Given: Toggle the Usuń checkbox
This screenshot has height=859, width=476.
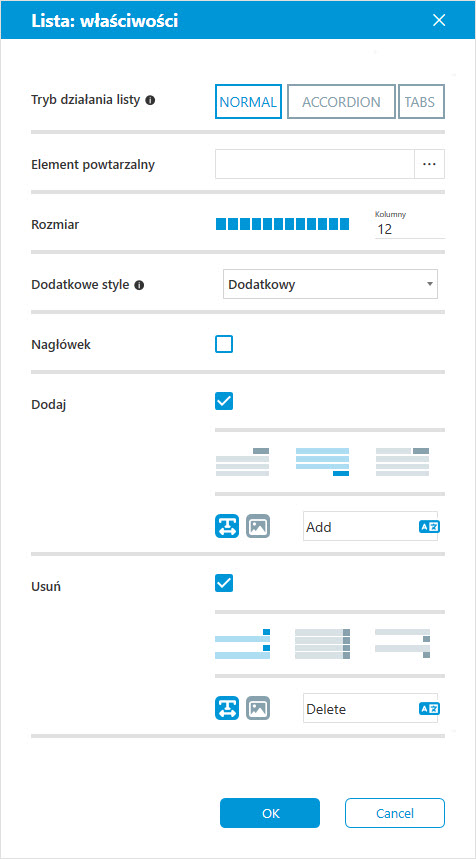Looking at the screenshot, I should click(224, 583).
